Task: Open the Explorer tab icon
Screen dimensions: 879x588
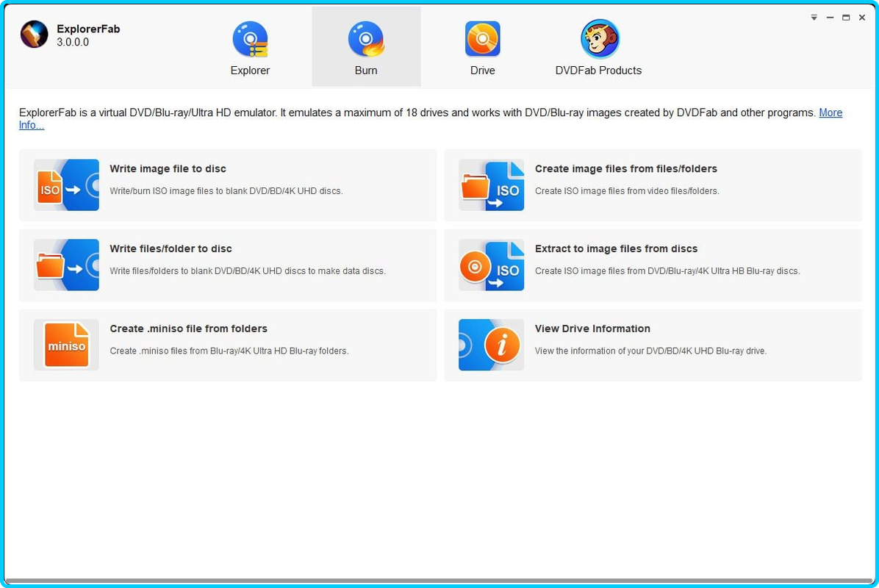Action: 250,39
